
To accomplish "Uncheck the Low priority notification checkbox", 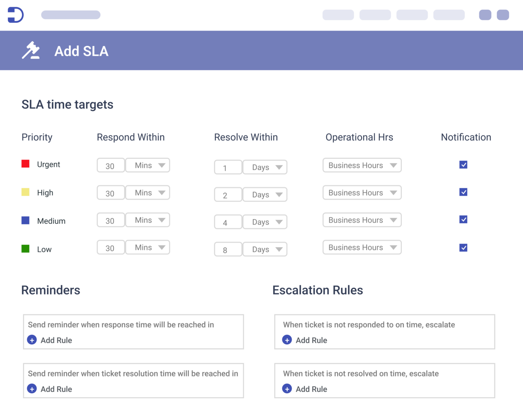I will pyautogui.click(x=463, y=248).
